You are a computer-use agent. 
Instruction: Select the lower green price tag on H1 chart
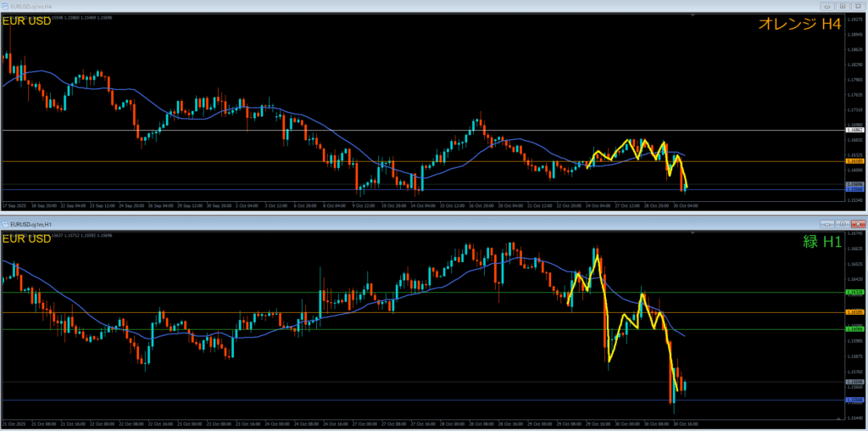(x=854, y=328)
